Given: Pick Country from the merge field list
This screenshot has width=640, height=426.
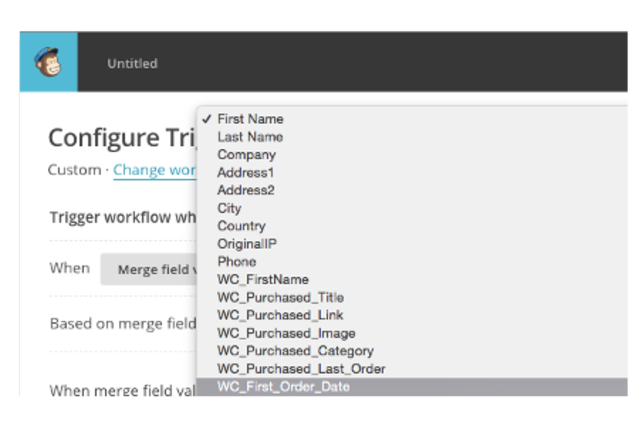Looking at the screenshot, I should pyautogui.click(x=412, y=226).
